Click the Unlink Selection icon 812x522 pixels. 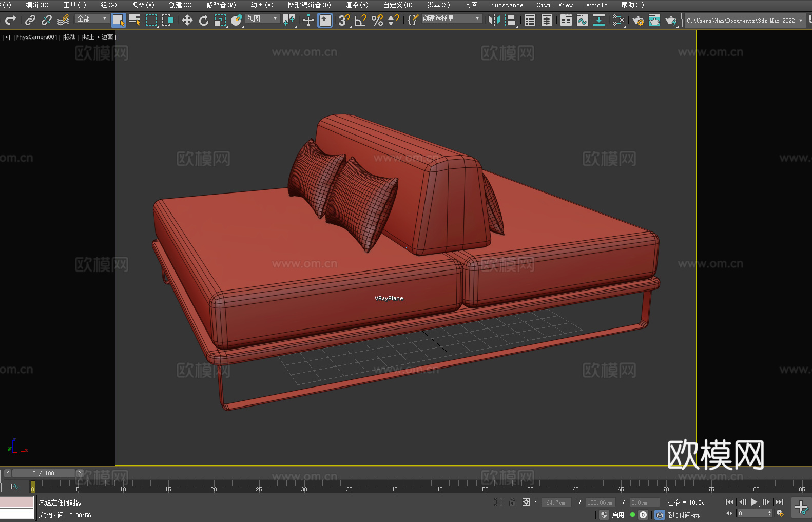[47, 20]
